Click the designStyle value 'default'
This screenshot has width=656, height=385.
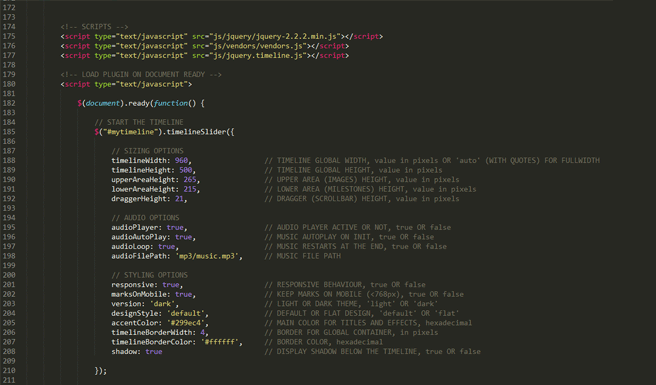coord(186,313)
